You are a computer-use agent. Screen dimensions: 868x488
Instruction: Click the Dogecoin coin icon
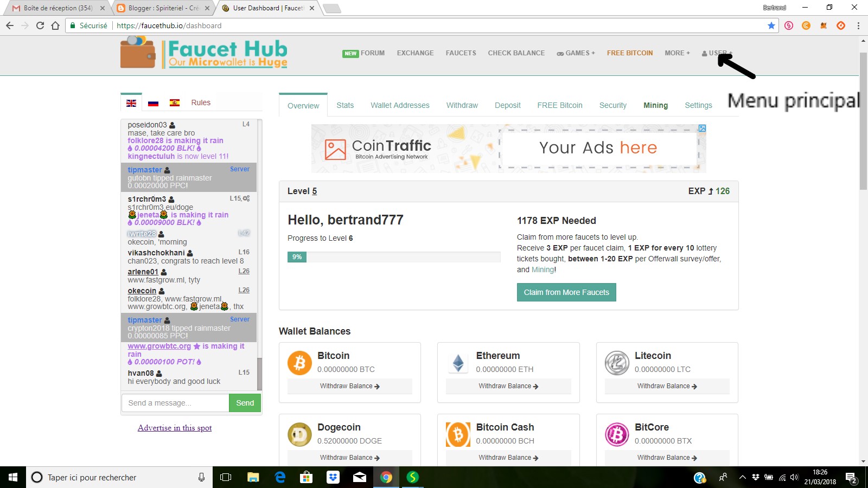(x=299, y=435)
